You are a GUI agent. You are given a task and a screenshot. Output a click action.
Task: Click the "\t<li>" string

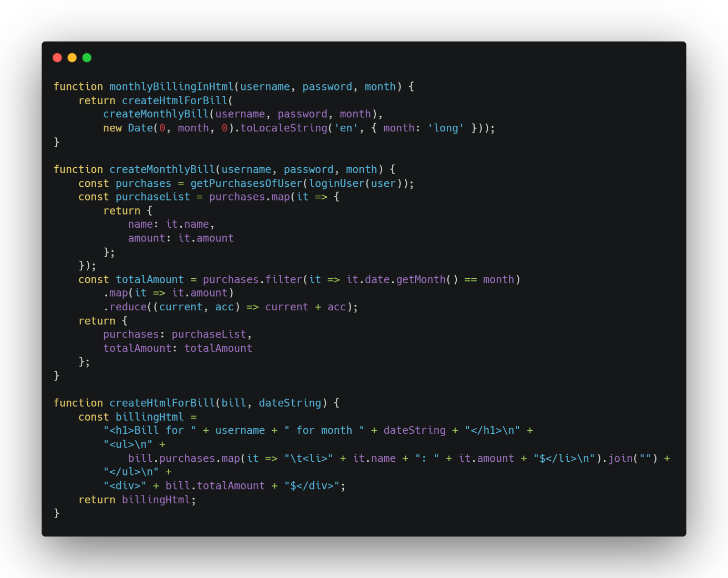[x=309, y=459]
